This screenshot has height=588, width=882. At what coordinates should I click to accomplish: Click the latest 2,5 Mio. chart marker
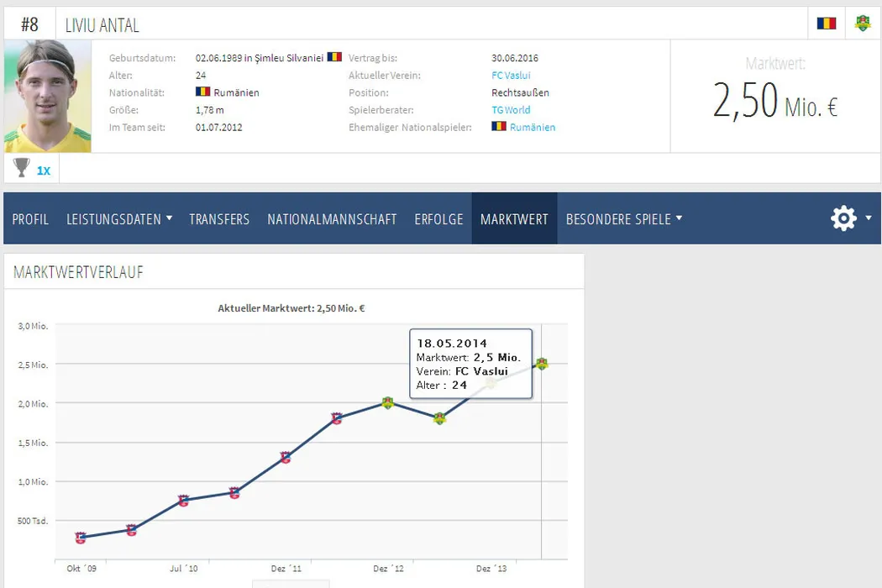pos(542,364)
